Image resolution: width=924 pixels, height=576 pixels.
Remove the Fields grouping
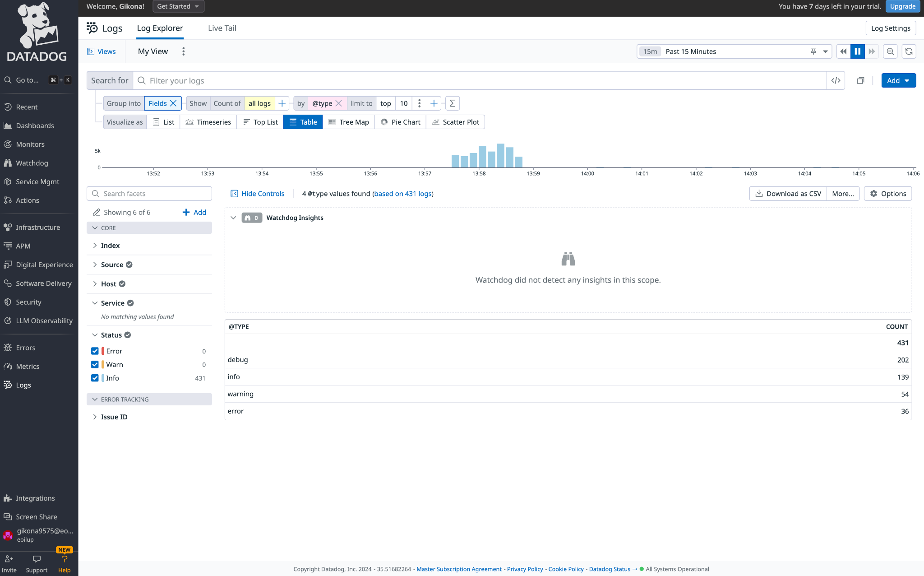coord(173,103)
